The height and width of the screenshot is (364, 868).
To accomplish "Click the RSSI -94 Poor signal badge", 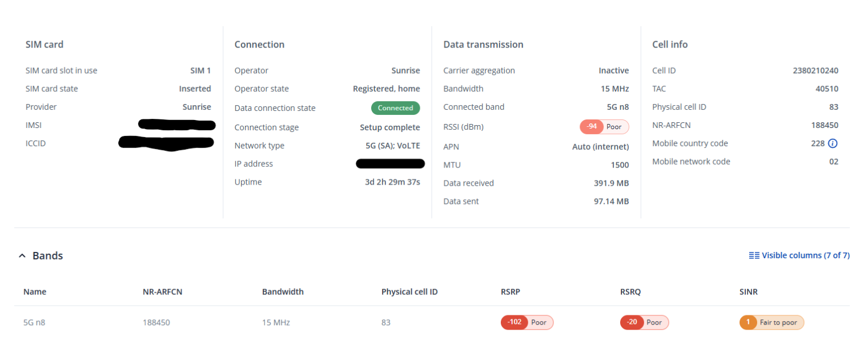I will click(604, 127).
